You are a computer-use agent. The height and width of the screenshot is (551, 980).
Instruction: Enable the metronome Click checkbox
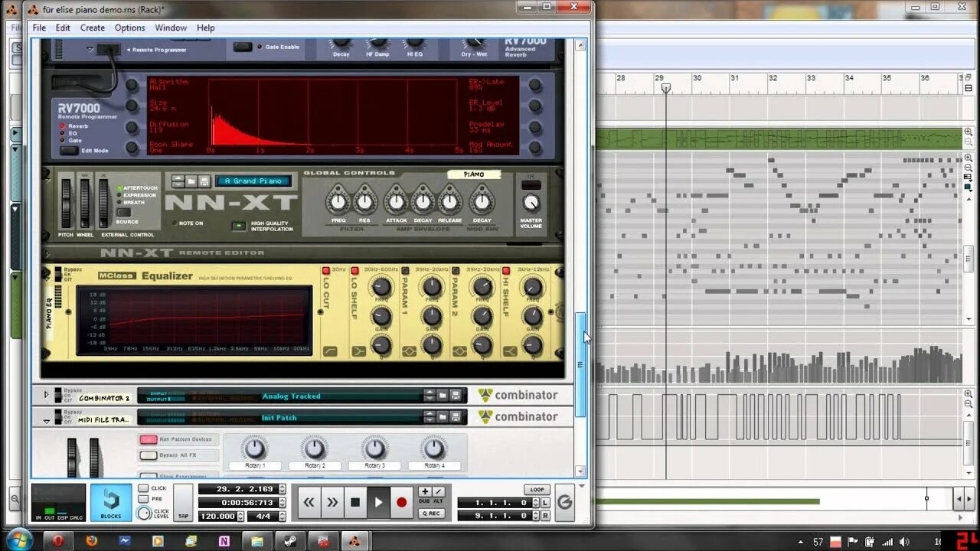click(143, 488)
